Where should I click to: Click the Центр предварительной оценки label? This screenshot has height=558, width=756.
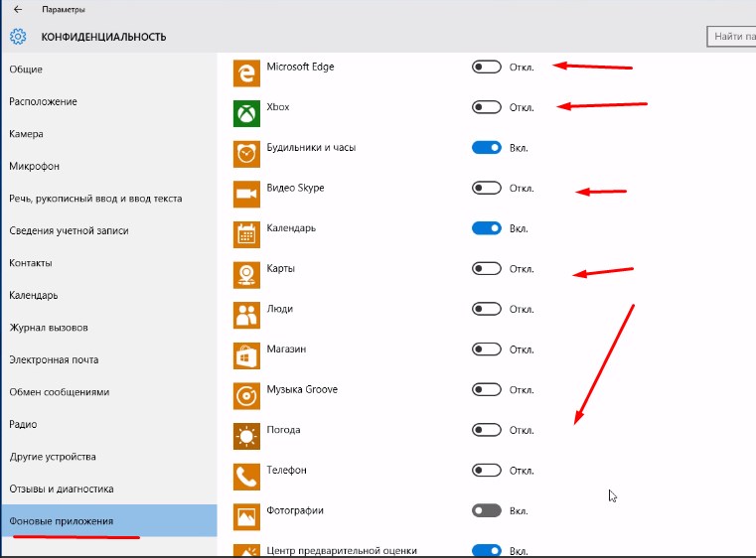[342, 550]
